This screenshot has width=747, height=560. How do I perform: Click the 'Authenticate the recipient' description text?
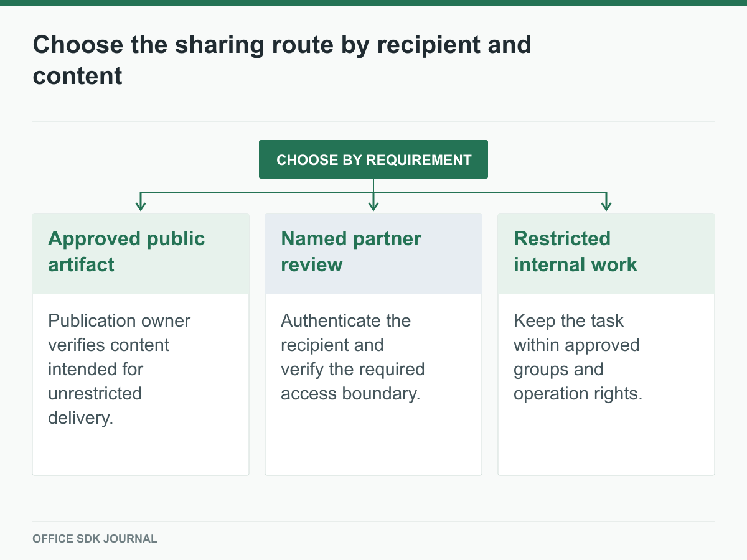(353, 357)
